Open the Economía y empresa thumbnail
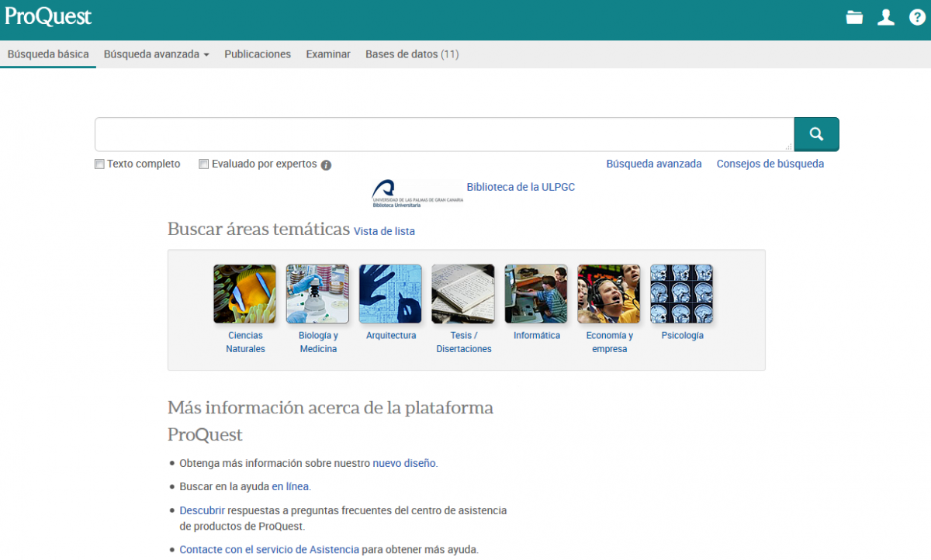 coord(609,294)
